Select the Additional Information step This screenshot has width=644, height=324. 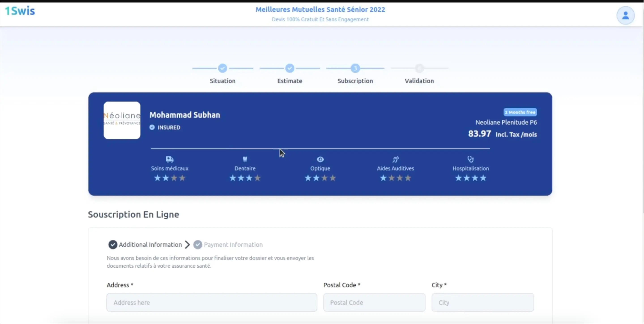coord(150,245)
